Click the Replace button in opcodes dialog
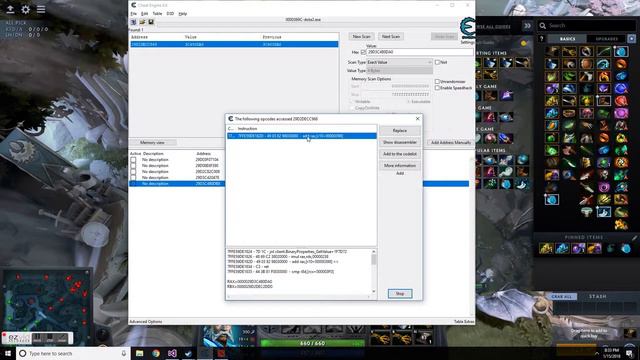The image size is (640, 360). coord(400,131)
